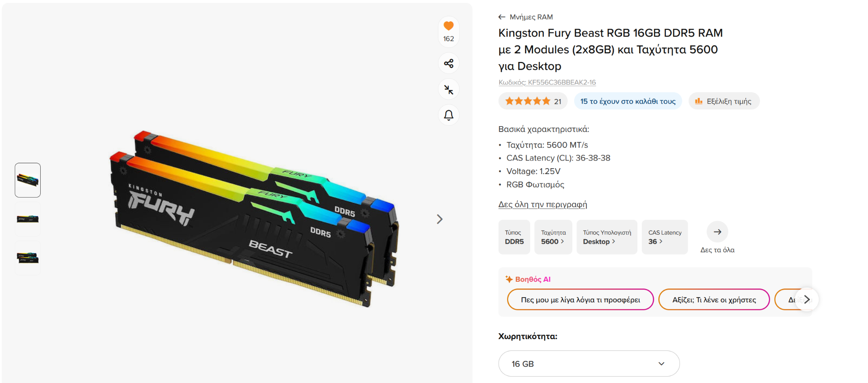Click 15 το έχουν στο καλάθι τους badge
Viewport: 868px width, 383px height.
point(628,101)
